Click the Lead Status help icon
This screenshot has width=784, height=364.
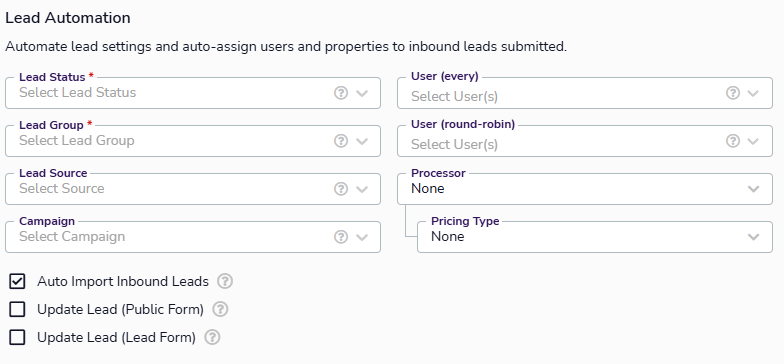340,92
